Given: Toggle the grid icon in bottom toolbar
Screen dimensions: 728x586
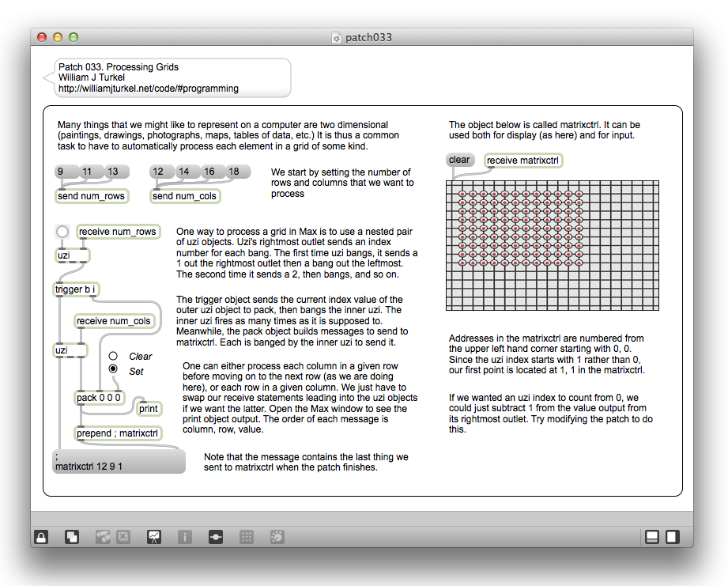Looking at the screenshot, I should [247, 537].
